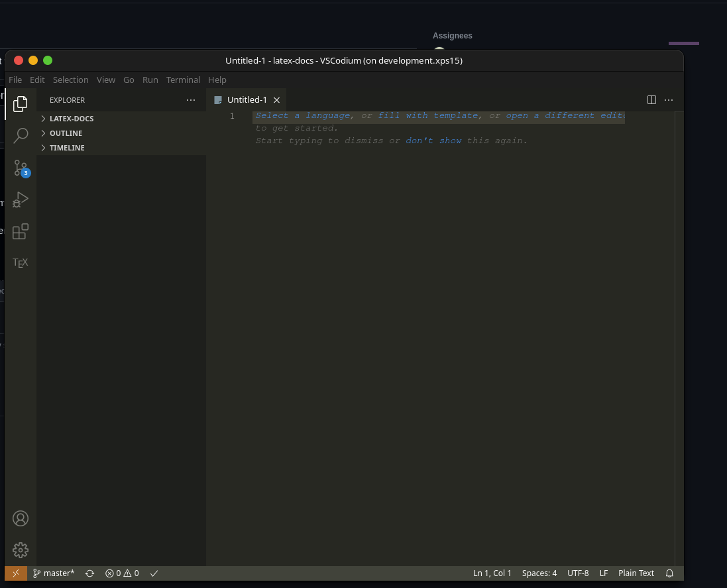
Task: Synchronize changes via status bar sync icon
Action: 90,573
